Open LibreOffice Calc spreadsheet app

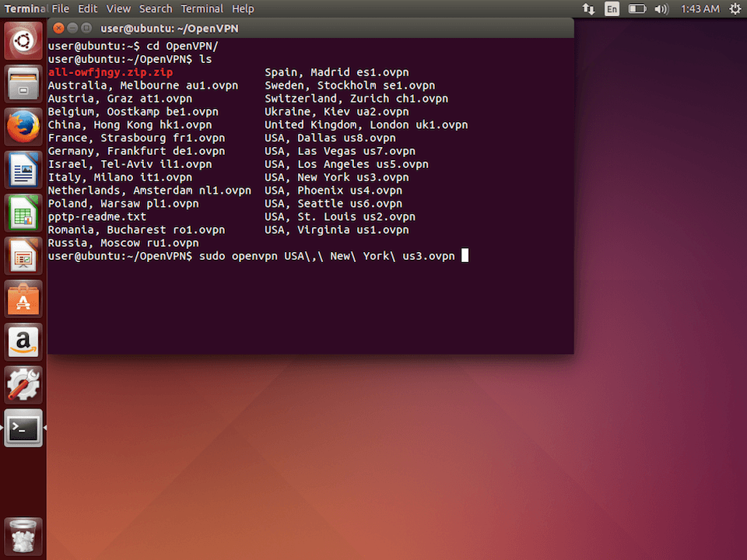pyautogui.click(x=23, y=212)
